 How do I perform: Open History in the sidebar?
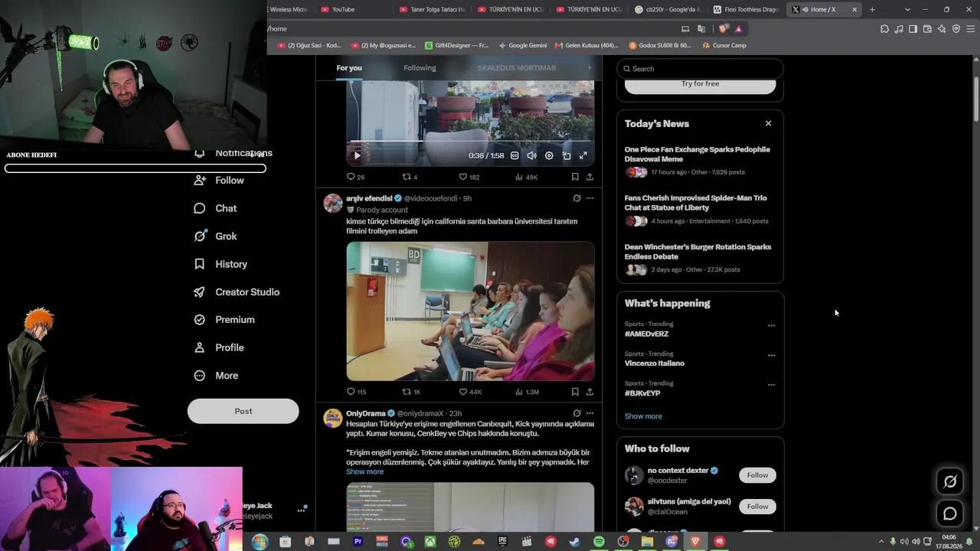click(221, 264)
